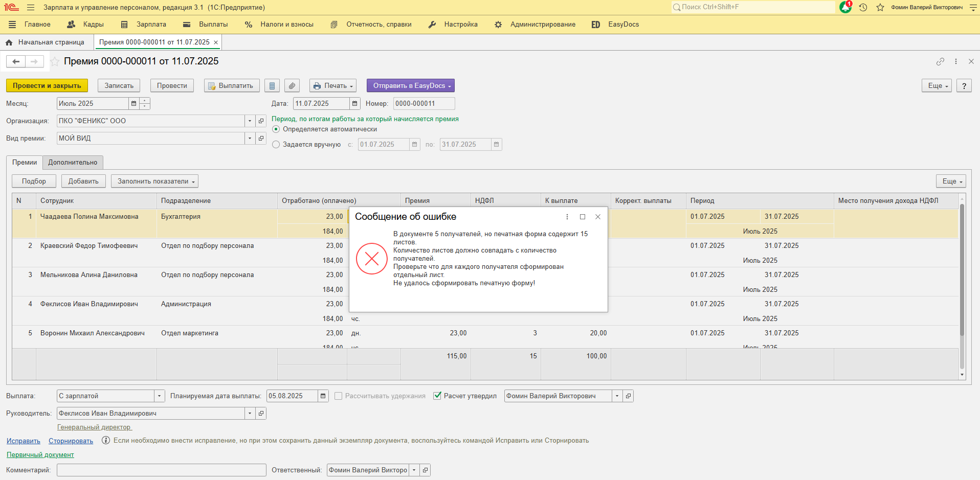Screen dimensions: 980x480
Task: Open calendar picker for Дата field
Action: click(x=355, y=104)
